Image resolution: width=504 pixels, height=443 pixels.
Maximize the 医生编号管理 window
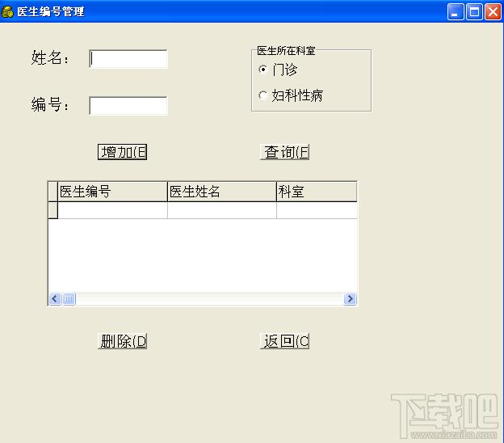click(x=474, y=12)
